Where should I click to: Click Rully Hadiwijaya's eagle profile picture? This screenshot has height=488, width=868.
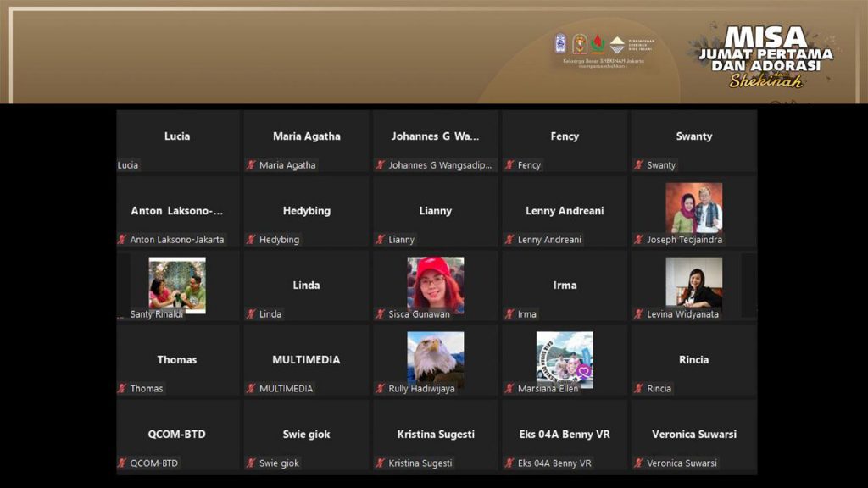pyautogui.click(x=435, y=358)
